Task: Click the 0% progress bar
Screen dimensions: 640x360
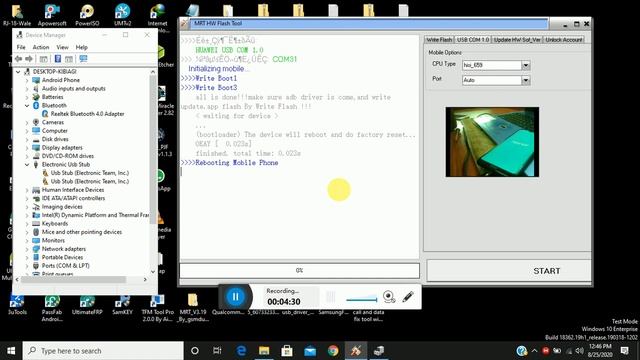Action: [x=299, y=270]
